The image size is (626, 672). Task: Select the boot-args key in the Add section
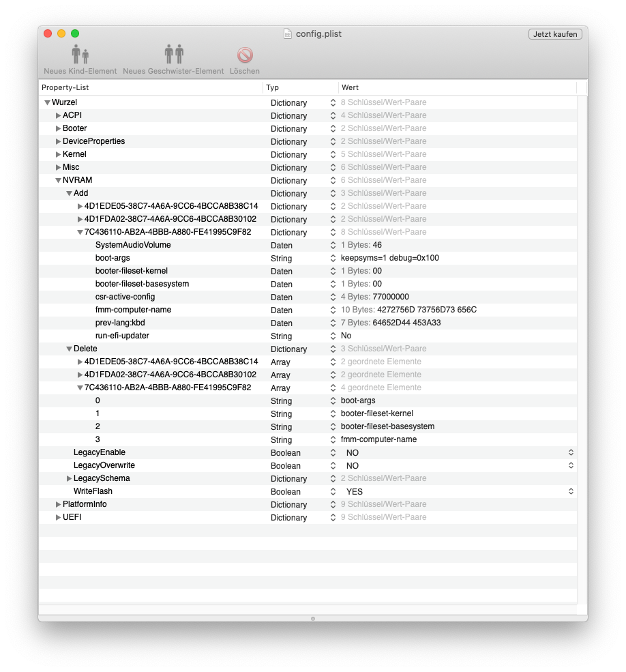tap(113, 258)
